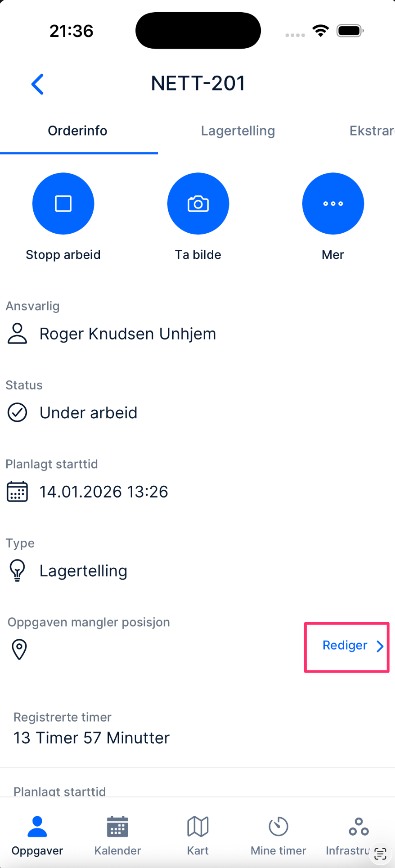The width and height of the screenshot is (395, 868).
Task: Tap the lightbulb Type icon
Action: pos(18,570)
